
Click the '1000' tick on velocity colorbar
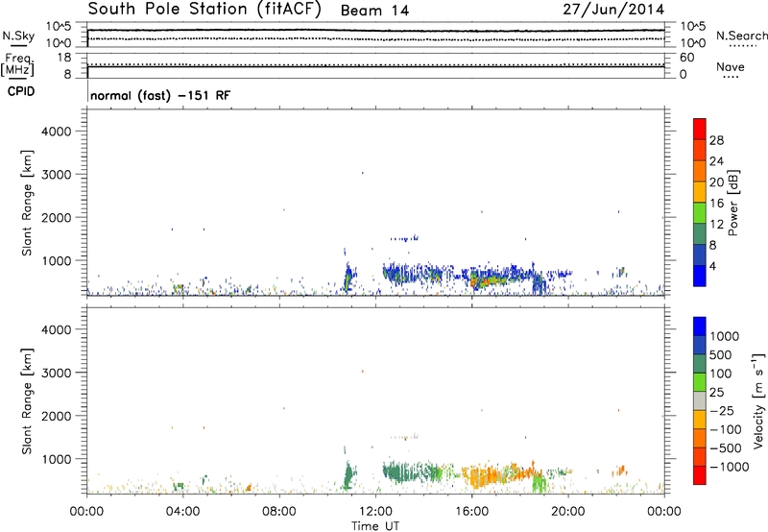[x=725, y=336]
